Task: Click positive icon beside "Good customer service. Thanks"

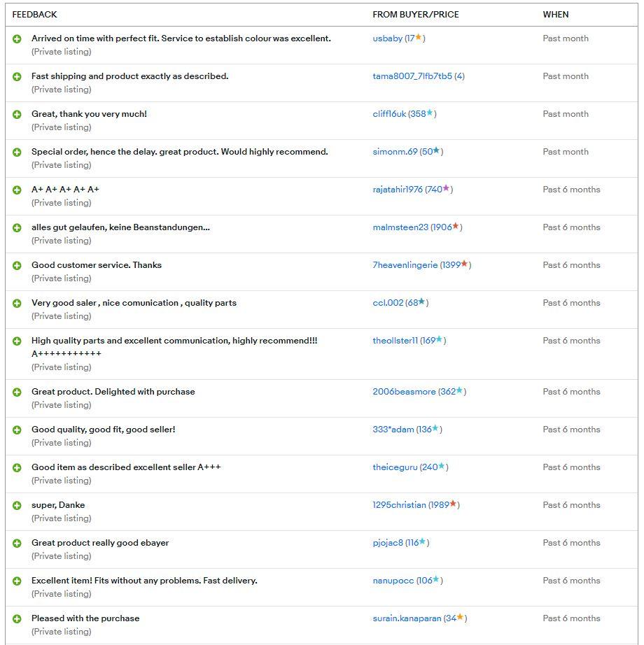Action: pos(17,265)
